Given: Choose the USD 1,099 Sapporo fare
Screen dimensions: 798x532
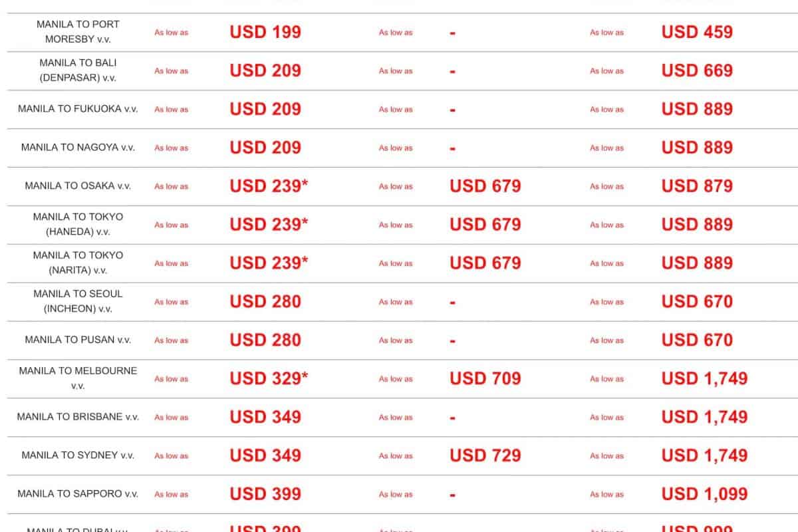Looking at the screenshot, I should click(x=704, y=495).
